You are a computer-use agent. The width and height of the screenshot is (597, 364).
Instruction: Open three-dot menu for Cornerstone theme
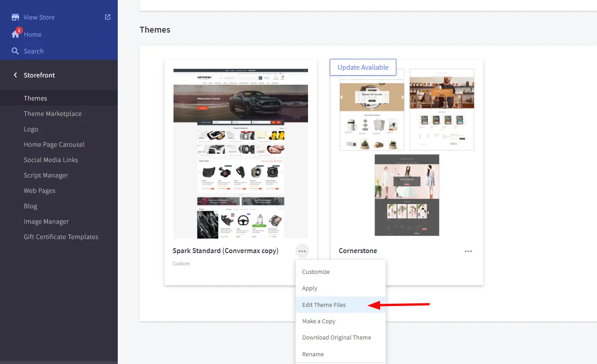tap(468, 251)
